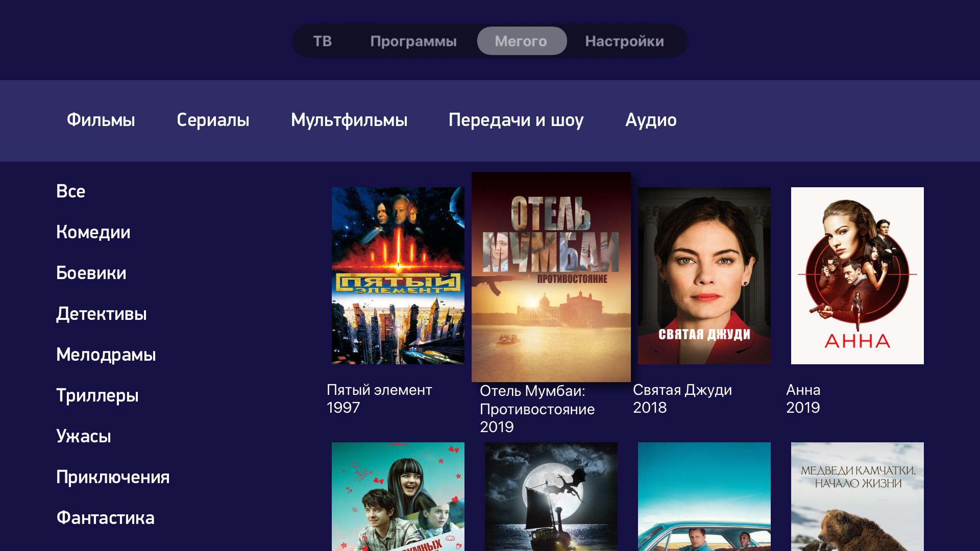Open the Пятый элемент poster
Image resolution: width=980 pixels, height=551 pixels.
point(398,275)
